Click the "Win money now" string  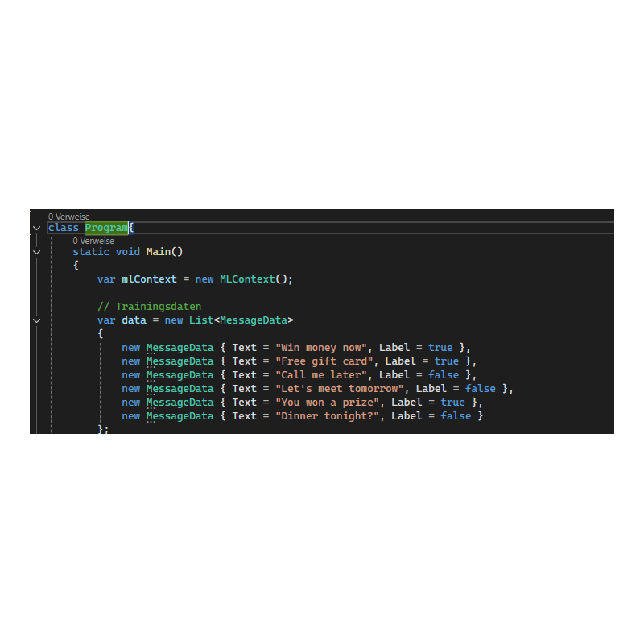point(321,348)
